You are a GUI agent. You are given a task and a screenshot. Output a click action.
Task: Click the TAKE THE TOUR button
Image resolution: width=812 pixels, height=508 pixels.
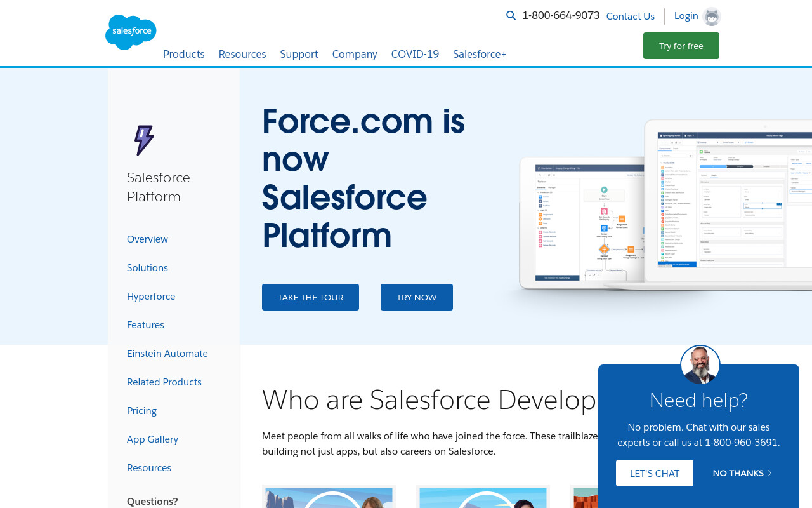click(310, 297)
